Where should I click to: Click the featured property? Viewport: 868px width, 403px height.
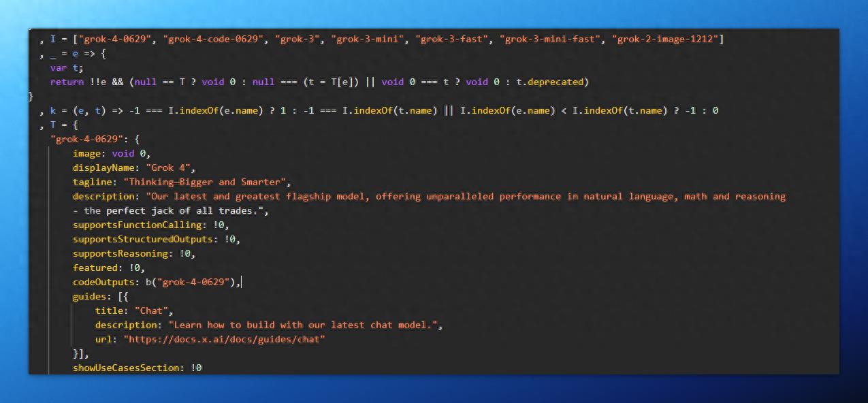coord(96,268)
